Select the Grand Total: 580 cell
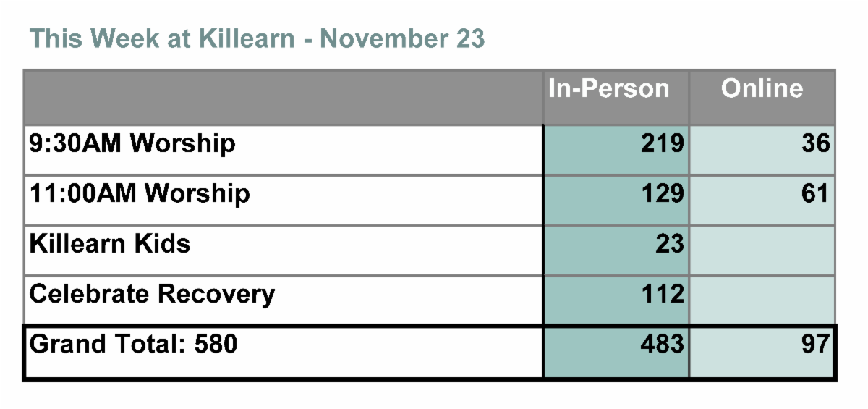 coord(134,344)
